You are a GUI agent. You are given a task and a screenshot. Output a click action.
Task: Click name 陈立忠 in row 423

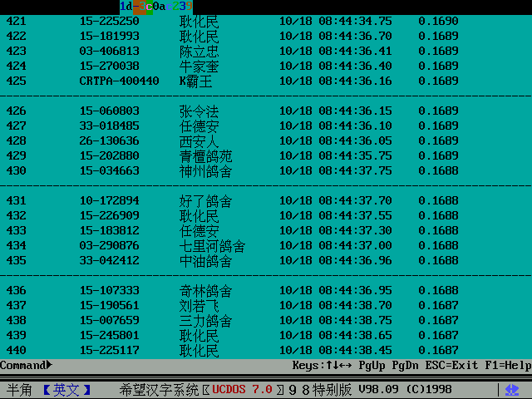coord(199,51)
